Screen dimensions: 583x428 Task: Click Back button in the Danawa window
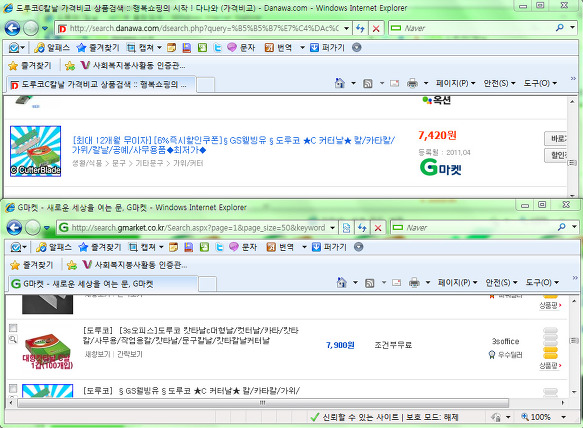[x=12, y=28]
